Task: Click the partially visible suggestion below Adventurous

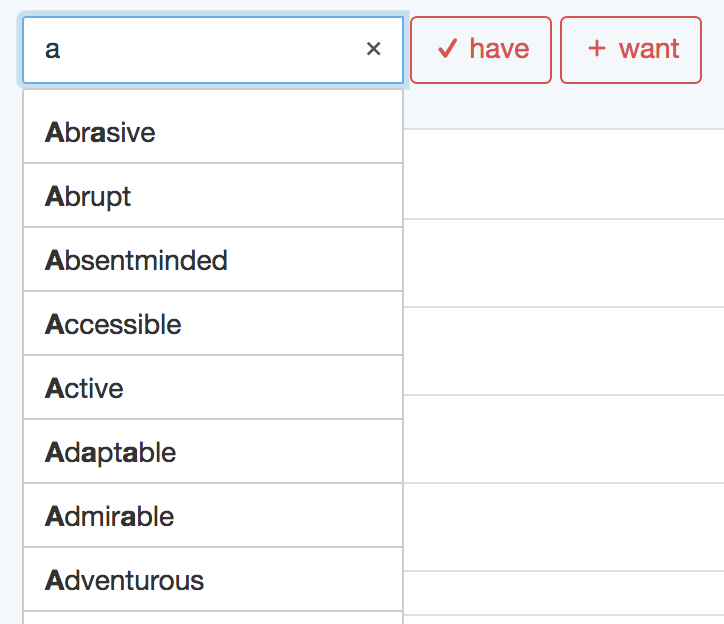Action: tap(212, 618)
